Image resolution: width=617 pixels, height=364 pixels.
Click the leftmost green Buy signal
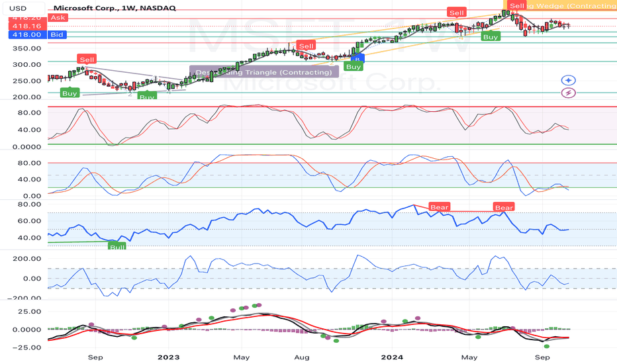70,93
